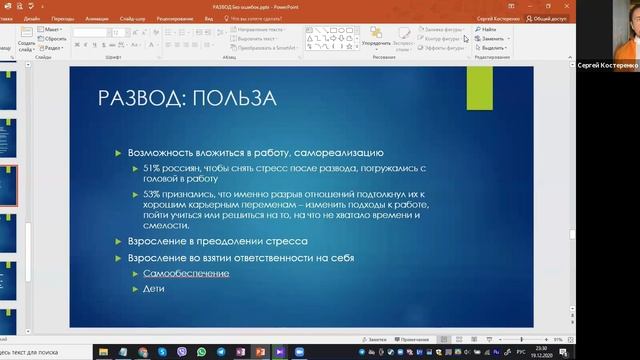Open Align Text (Выровнять текст) dropdown
Screen dimensions: 640x360
(x=253, y=39)
